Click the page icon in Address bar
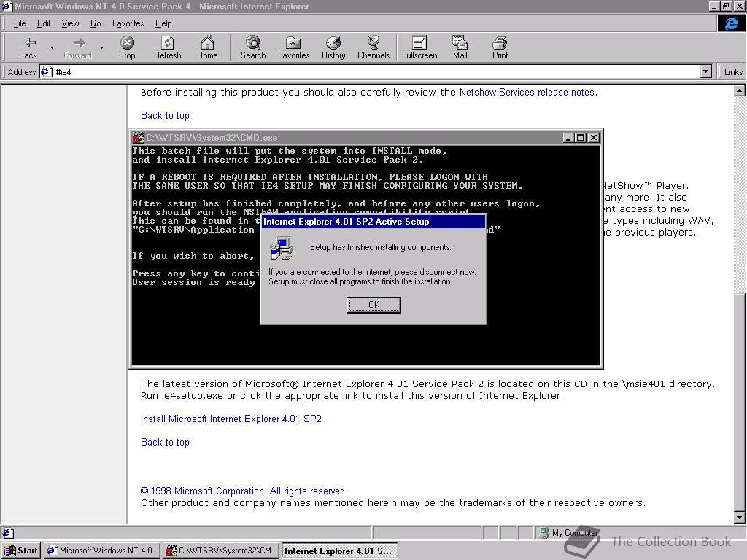This screenshot has height=560, width=747. pos(46,72)
